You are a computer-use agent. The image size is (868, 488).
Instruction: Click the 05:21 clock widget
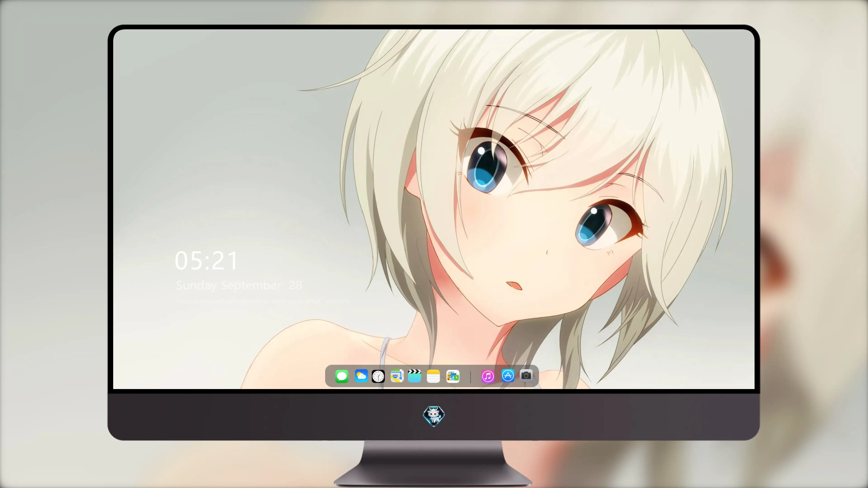206,261
